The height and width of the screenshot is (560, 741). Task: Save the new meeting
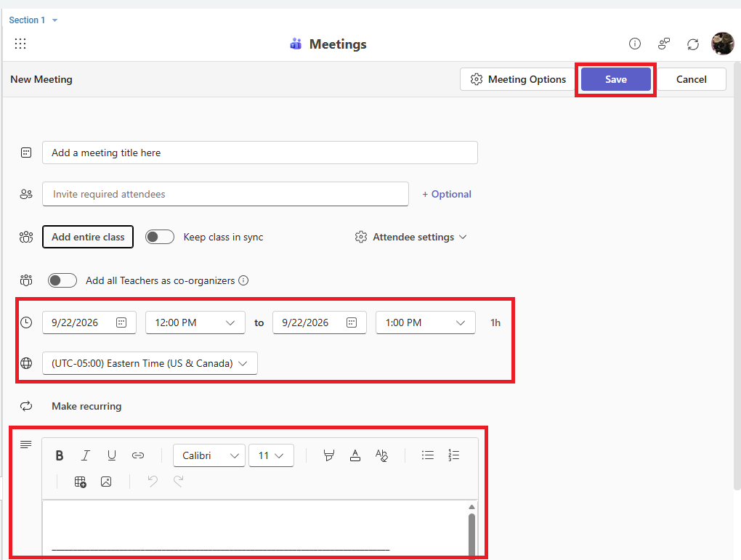[616, 79]
